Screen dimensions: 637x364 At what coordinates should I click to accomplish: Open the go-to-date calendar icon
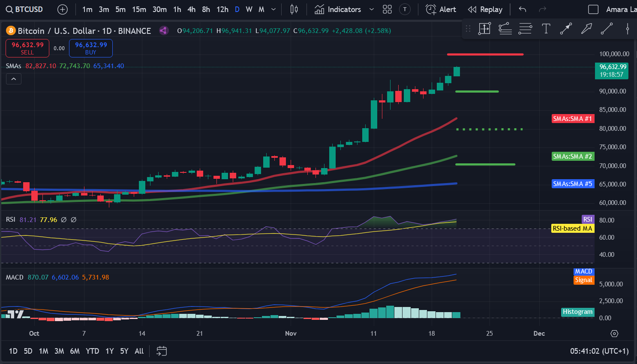tap(162, 351)
